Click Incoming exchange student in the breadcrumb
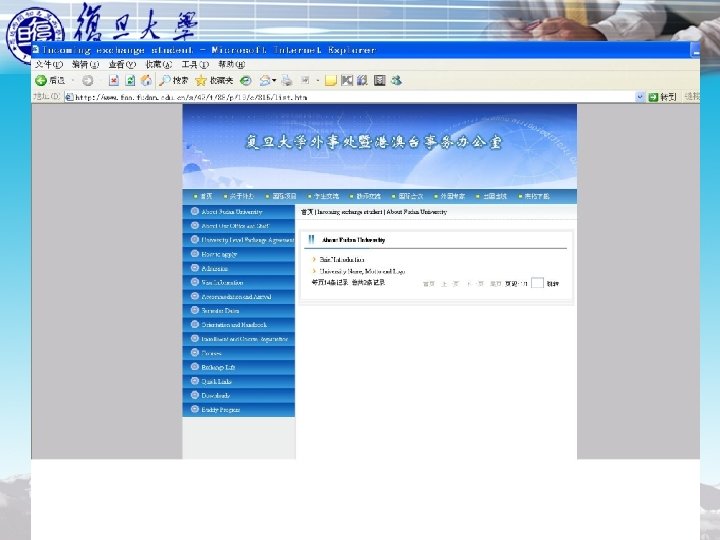 click(349, 212)
